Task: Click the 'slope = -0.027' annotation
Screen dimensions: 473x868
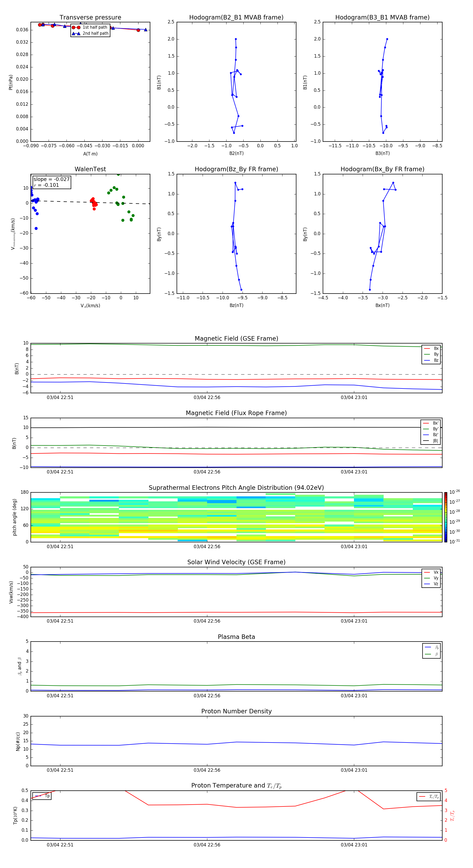Action: pyautogui.click(x=52, y=179)
